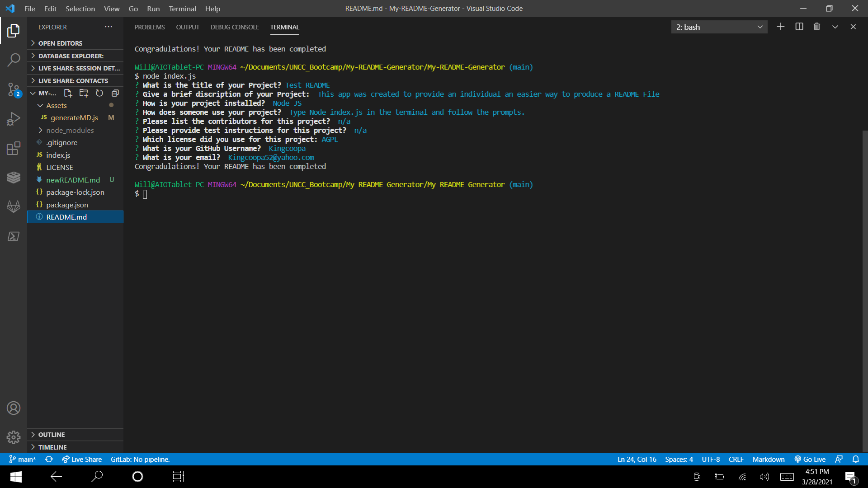
Task: Toggle maximize panel with the chevron
Action: (835, 27)
